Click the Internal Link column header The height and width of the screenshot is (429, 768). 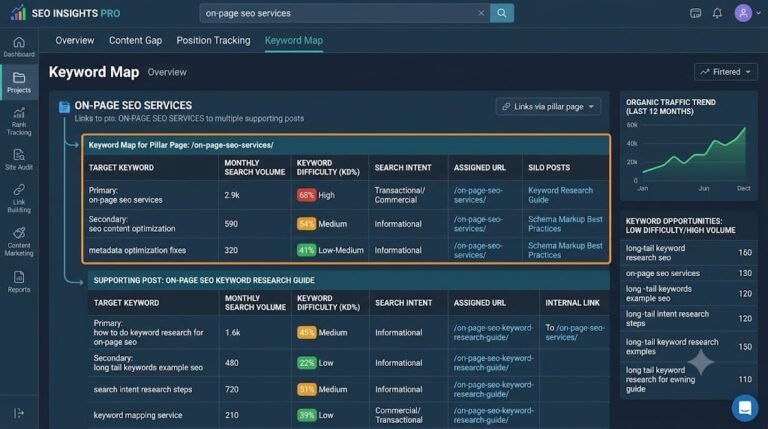572,303
